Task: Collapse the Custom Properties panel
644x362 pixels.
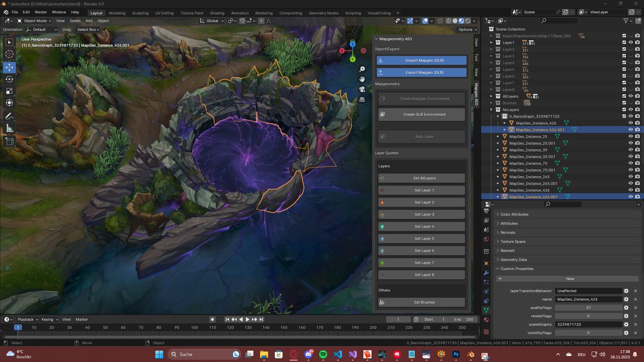Action: click(567, 269)
